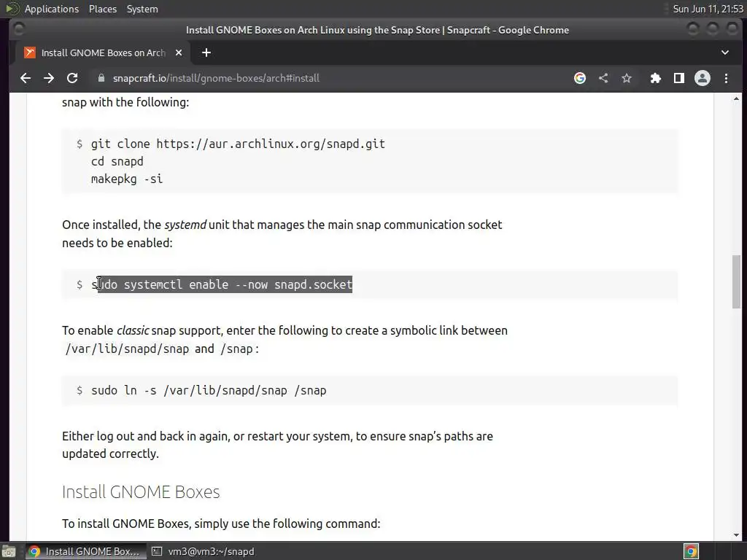The image size is (747, 560).
Task: Open the Applications menu
Action: click(52, 9)
